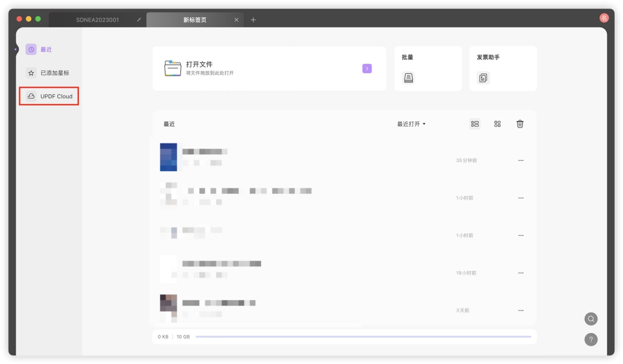Click the search magnifier floating button

(x=591, y=319)
